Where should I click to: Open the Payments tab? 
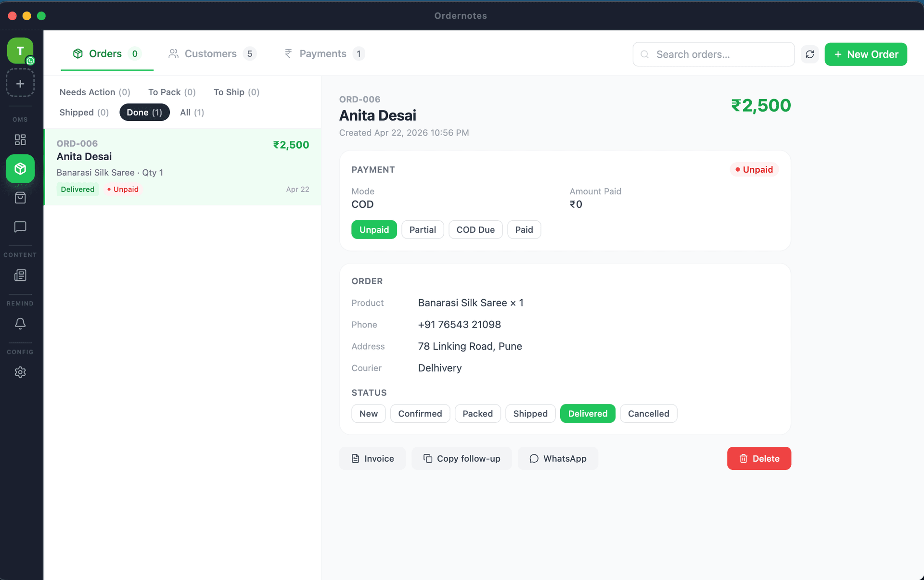pyautogui.click(x=323, y=54)
